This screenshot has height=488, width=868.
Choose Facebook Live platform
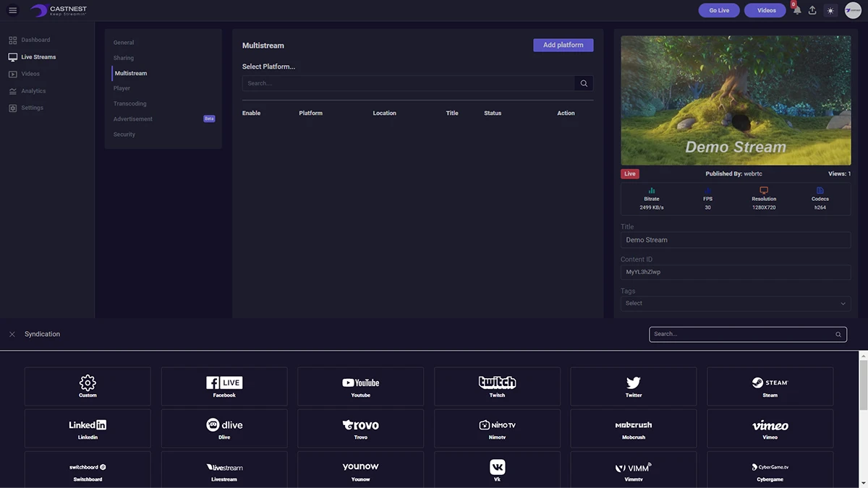coord(224,386)
